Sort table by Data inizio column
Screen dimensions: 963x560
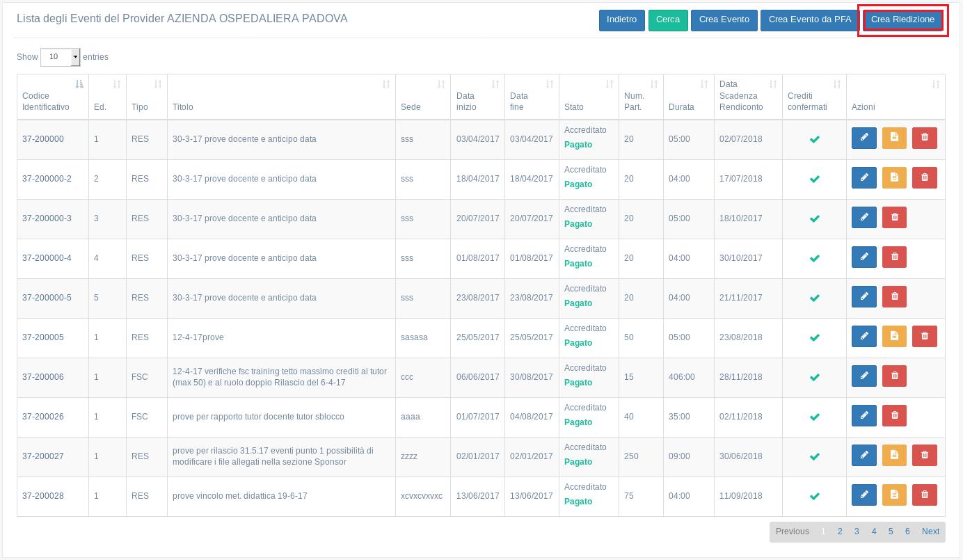click(478, 97)
